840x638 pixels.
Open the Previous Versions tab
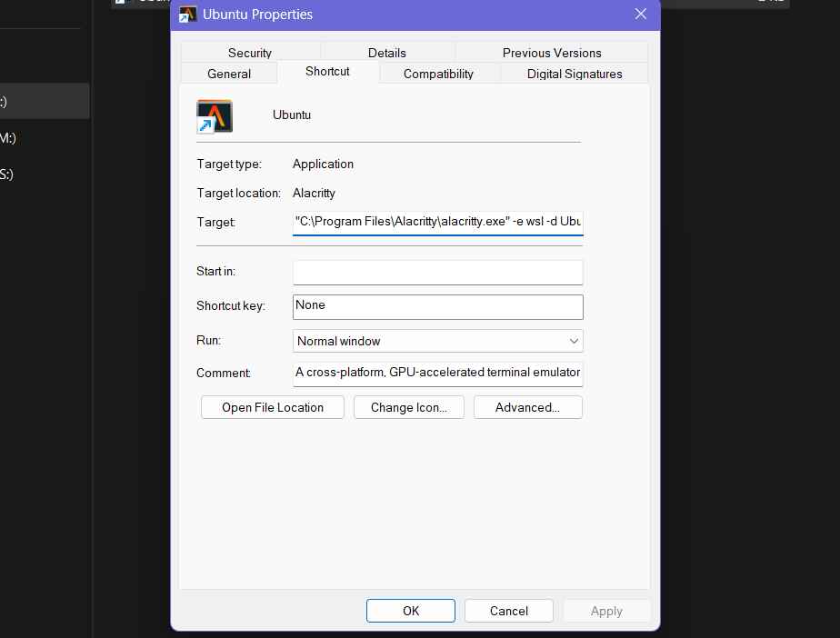(x=551, y=53)
